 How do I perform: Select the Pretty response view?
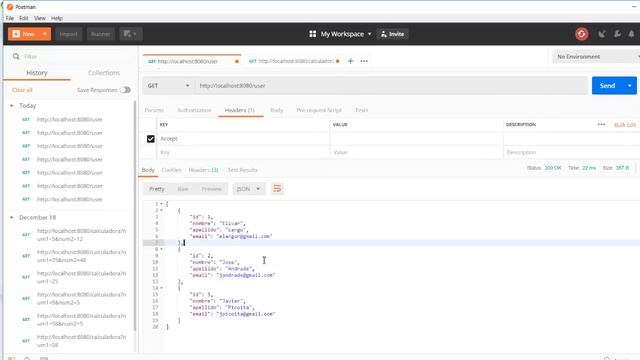(x=157, y=189)
